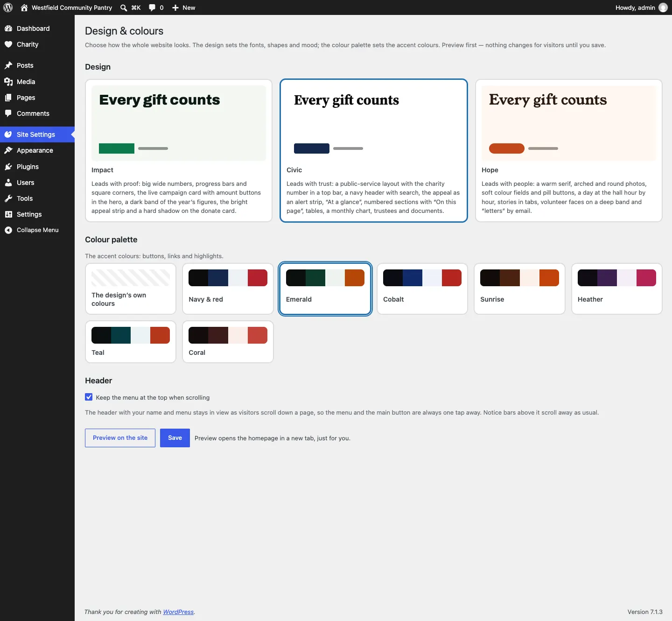Open Westfield Community Pantry site link

pyautogui.click(x=66, y=7)
